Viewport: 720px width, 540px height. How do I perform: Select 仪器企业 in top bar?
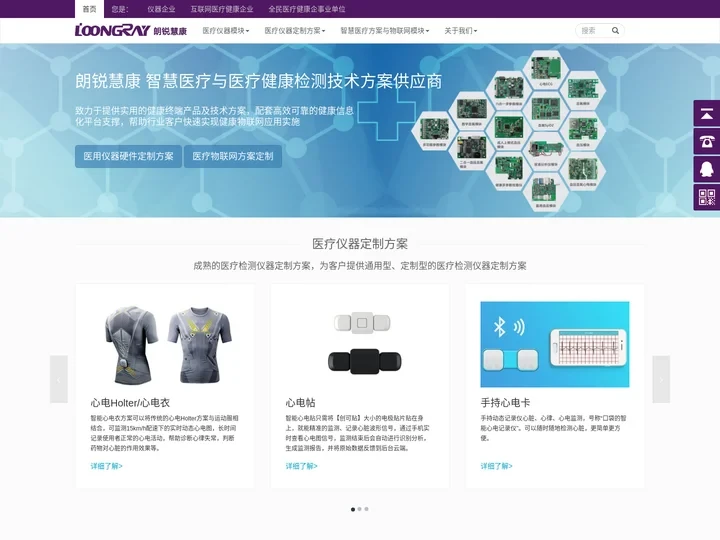(161, 9)
